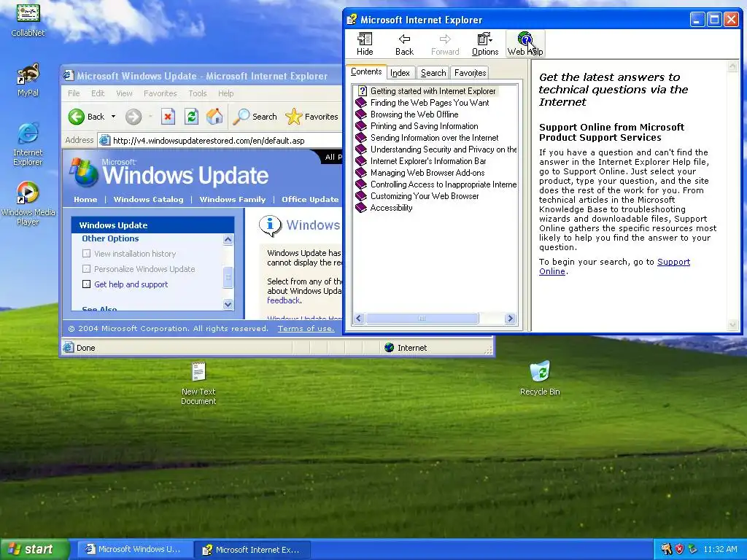Go to Windows Update Home nav link
This screenshot has height=560, width=747.
click(x=85, y=200)
